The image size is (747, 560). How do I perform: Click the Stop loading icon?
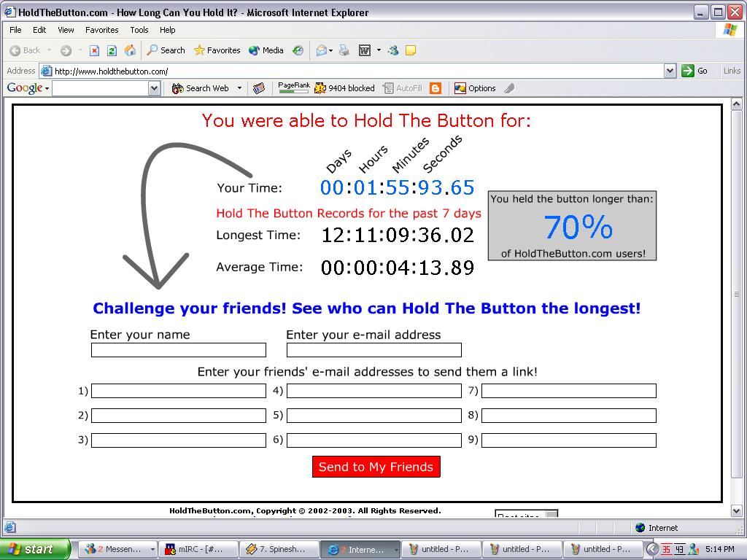click(x=94, y=50)
